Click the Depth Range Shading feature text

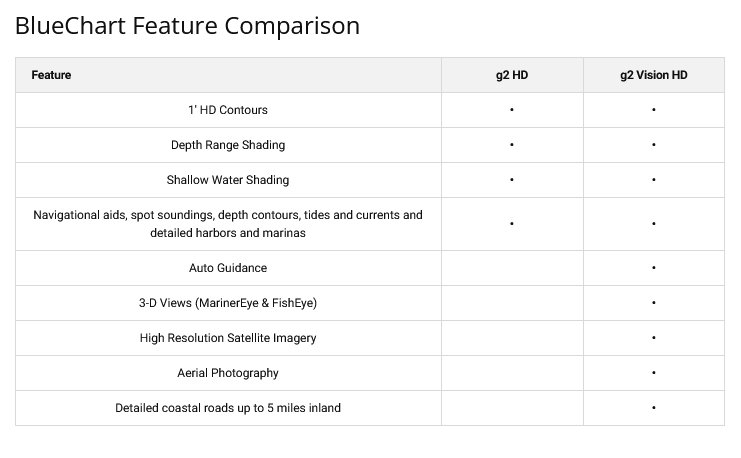228,145
